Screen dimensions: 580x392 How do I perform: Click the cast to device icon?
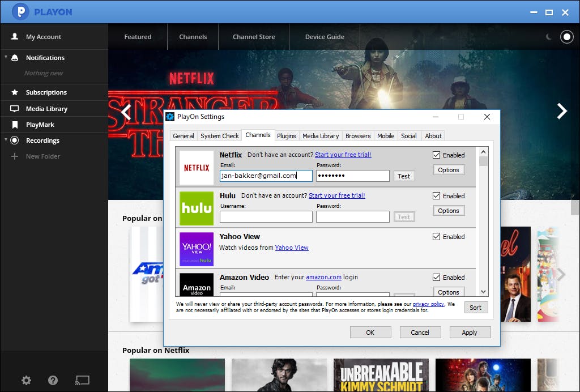tap(82, 380)
